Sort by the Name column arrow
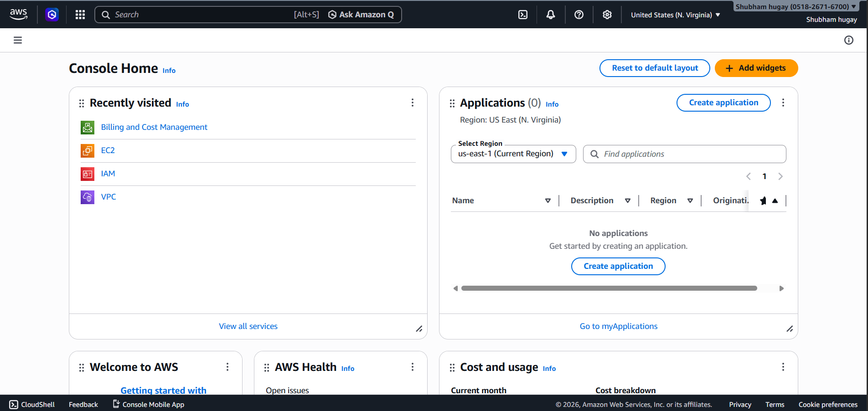Screen dimensions: 868x411 (x=548, y=200)
